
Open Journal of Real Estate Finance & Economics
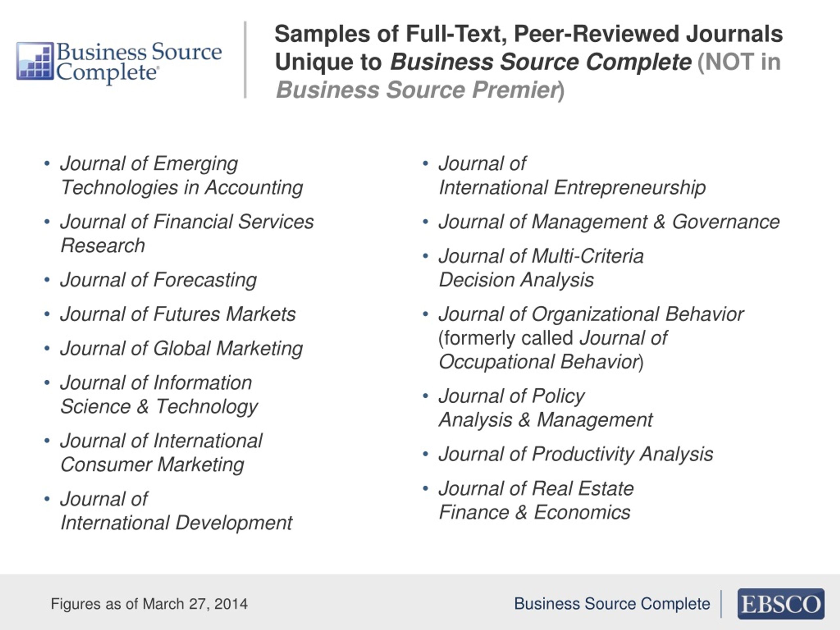[536, 500]
